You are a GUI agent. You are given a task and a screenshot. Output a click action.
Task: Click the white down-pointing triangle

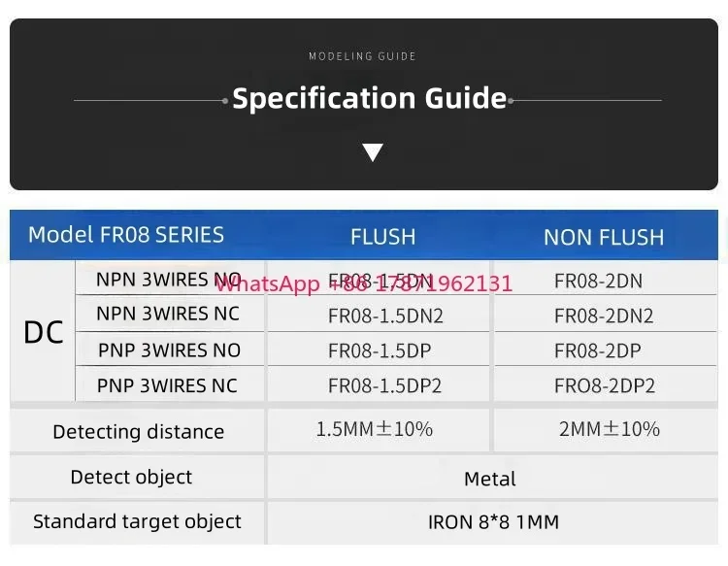373,152
